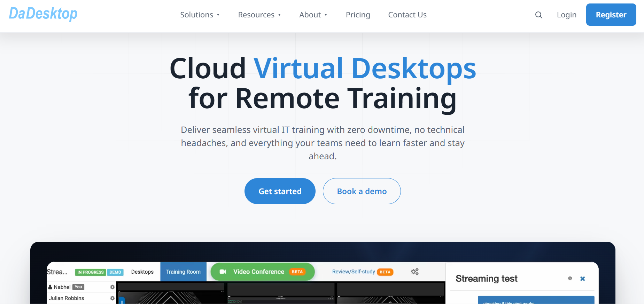Open the Pricing page

[x=358, y=15]
